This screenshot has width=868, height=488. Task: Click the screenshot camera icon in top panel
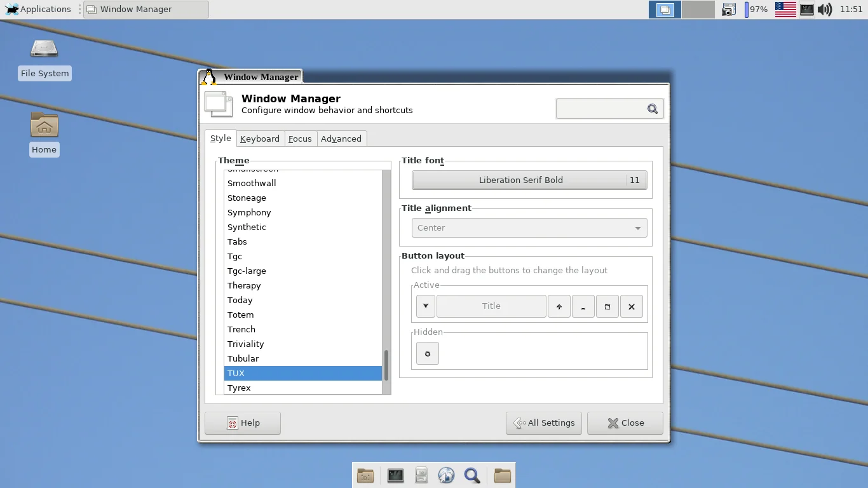click(x=729, y=10)
